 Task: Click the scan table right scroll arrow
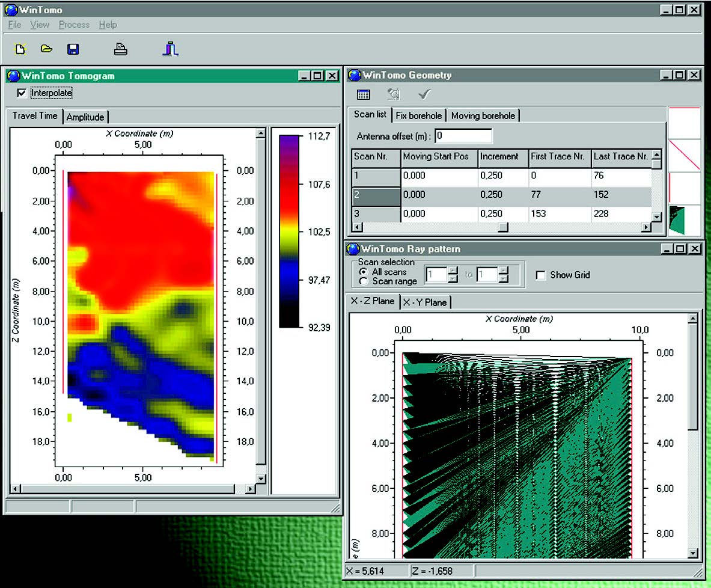[646, 227]
